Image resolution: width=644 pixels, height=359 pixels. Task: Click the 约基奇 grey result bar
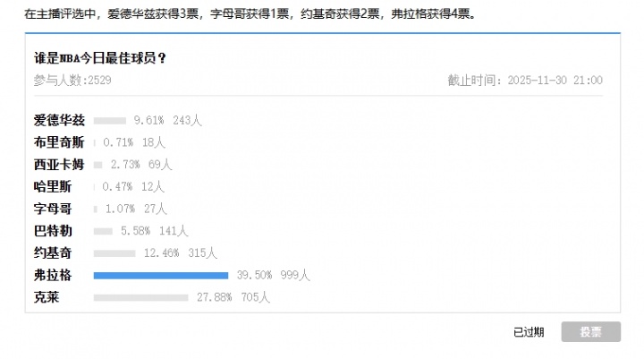coord(114,253)
